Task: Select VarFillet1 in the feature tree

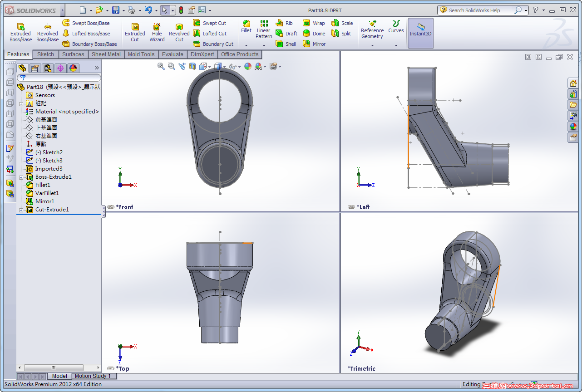Action: click(x=42, y=193)
